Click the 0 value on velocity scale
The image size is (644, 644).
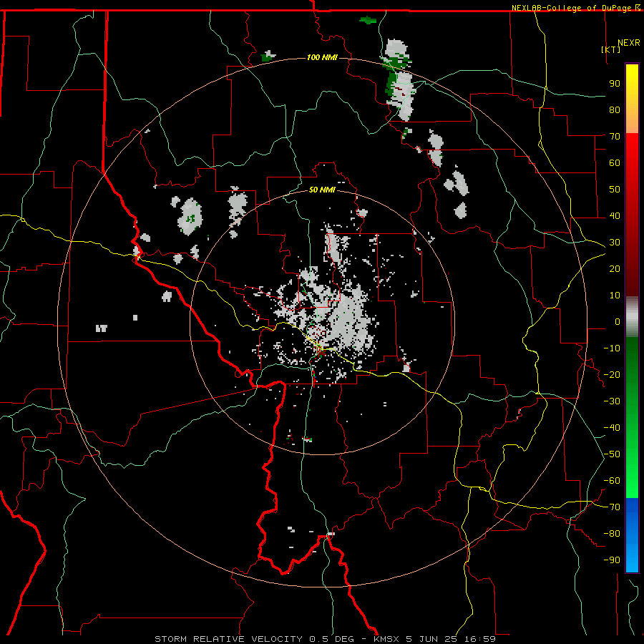coord(618,321)
